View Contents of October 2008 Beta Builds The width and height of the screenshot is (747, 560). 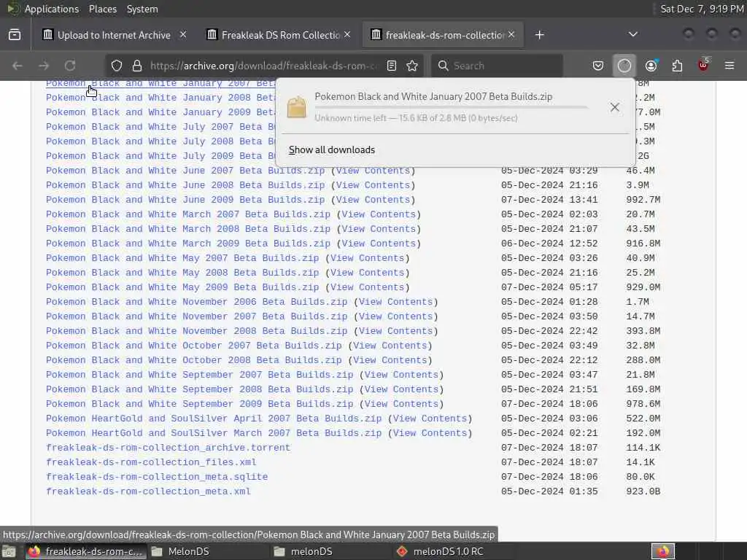point(390,360)
